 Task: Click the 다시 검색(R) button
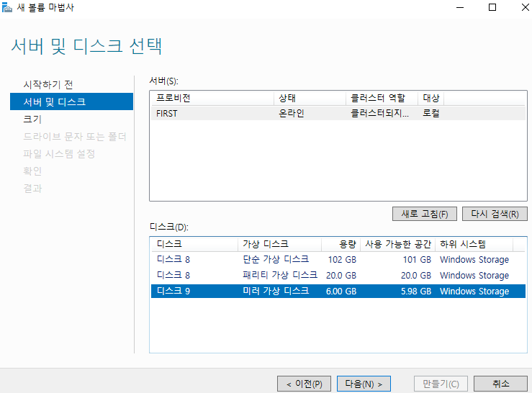[x=495, y=214]
